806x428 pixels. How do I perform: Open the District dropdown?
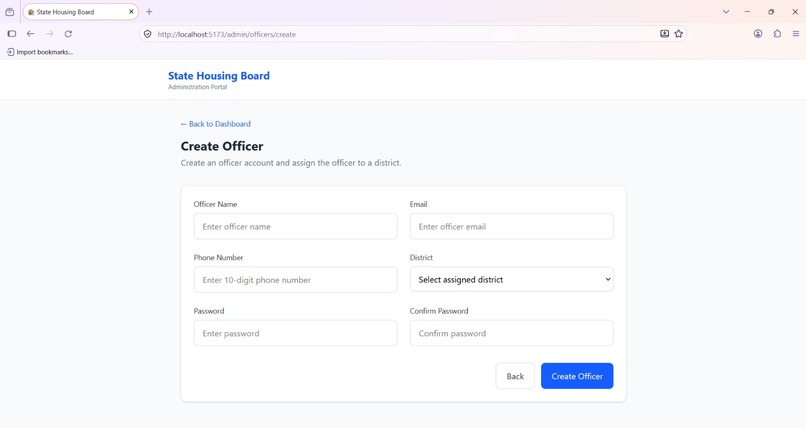[511, 280]
